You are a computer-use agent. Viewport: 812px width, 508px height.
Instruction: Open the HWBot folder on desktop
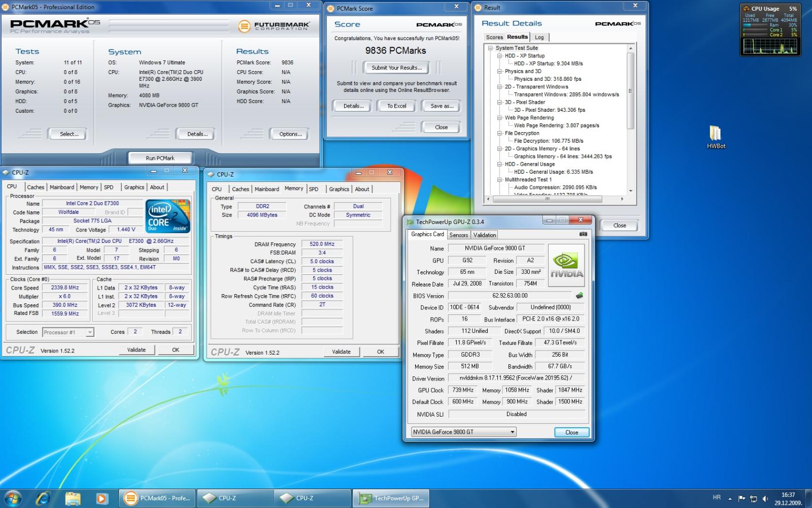pos(716,137)
